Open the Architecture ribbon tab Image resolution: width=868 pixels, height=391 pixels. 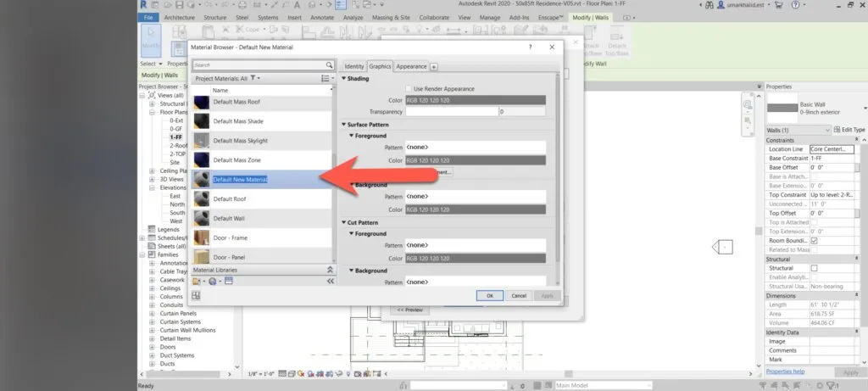tap(180, 18)
